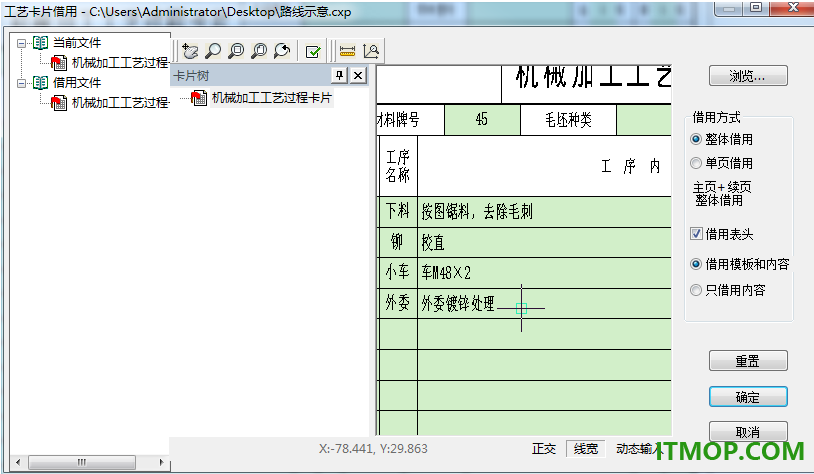The height and width of the screenshot is (474, 814).
Task: Open the ruler distance measuring tool
Action: tap(347, 51)
